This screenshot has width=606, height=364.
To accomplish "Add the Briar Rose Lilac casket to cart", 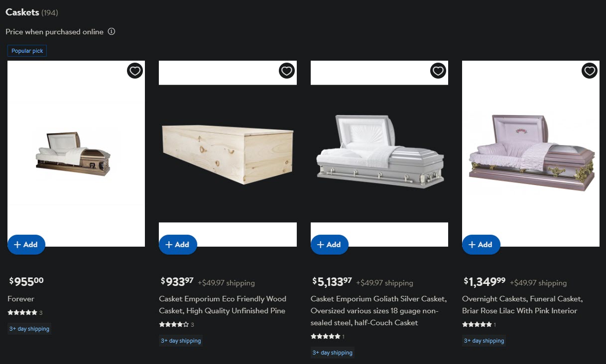I will pos(481,245).
